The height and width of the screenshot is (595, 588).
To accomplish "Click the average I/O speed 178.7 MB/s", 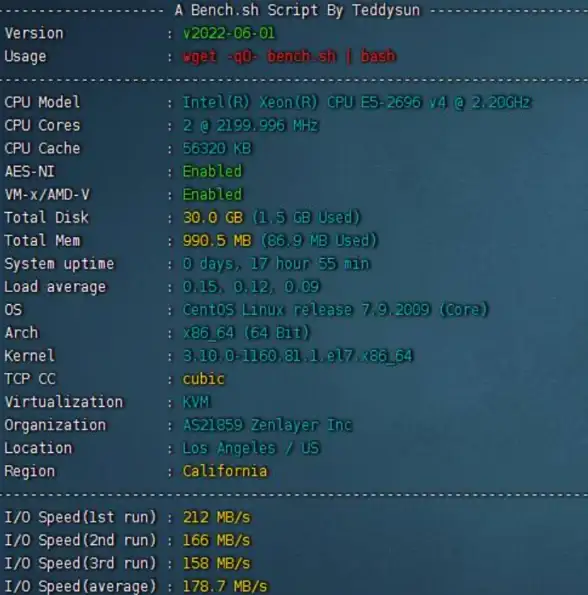I will pyautogui.click(x=225, y=586).
